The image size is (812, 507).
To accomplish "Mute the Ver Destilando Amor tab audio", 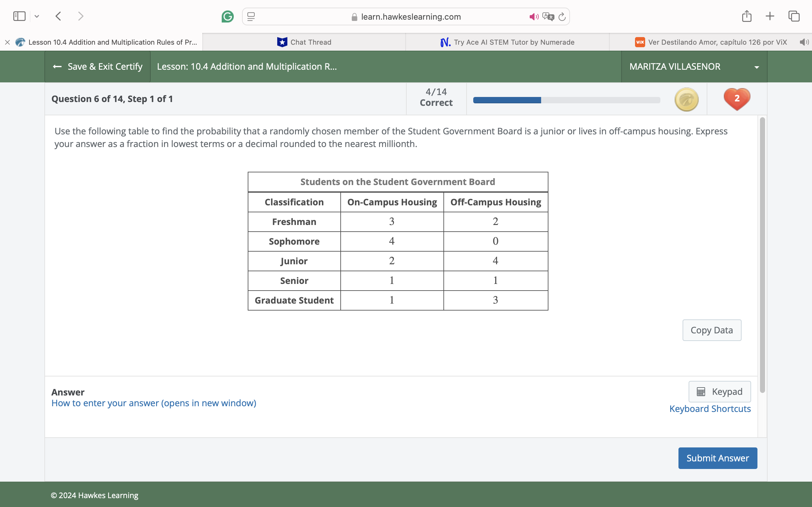I will 804,42.
